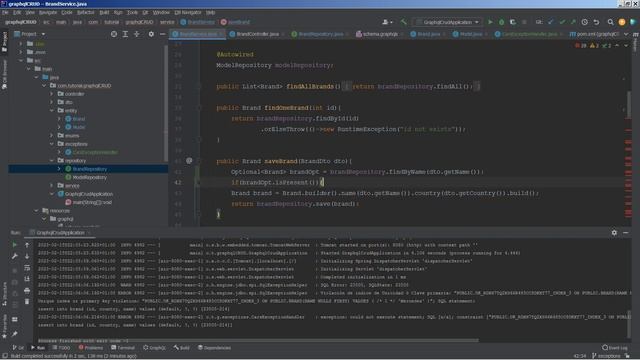Rollback changes with the undo arrow icon
The width and height of the screenshot is (640, 360).
click(596, 22)
